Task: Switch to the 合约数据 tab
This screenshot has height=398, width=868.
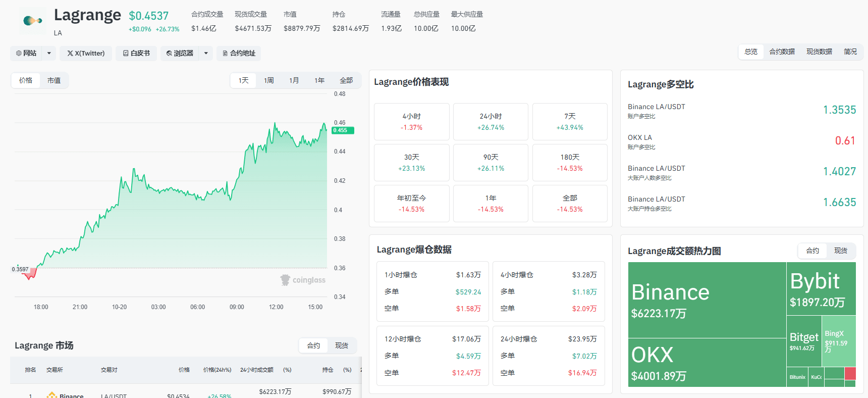Action: tap(782, 52)
